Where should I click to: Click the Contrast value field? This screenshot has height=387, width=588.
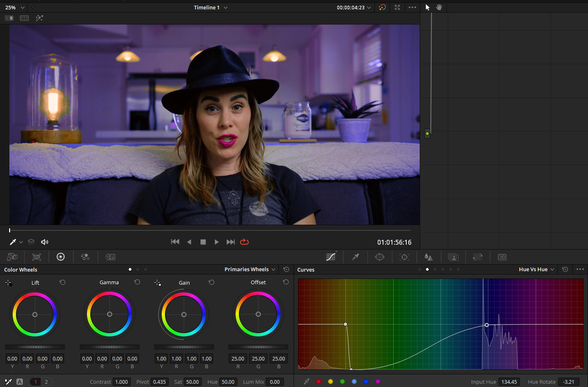click(121, 382)
